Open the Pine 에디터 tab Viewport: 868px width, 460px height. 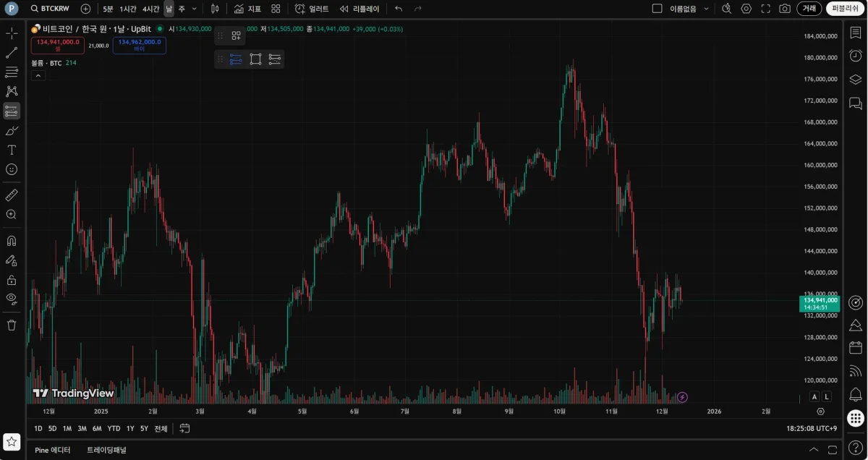point(53,450)
